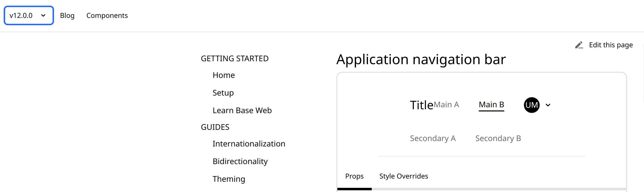
Task: Choose Secondary B nav item
Action: pos(498,138)
